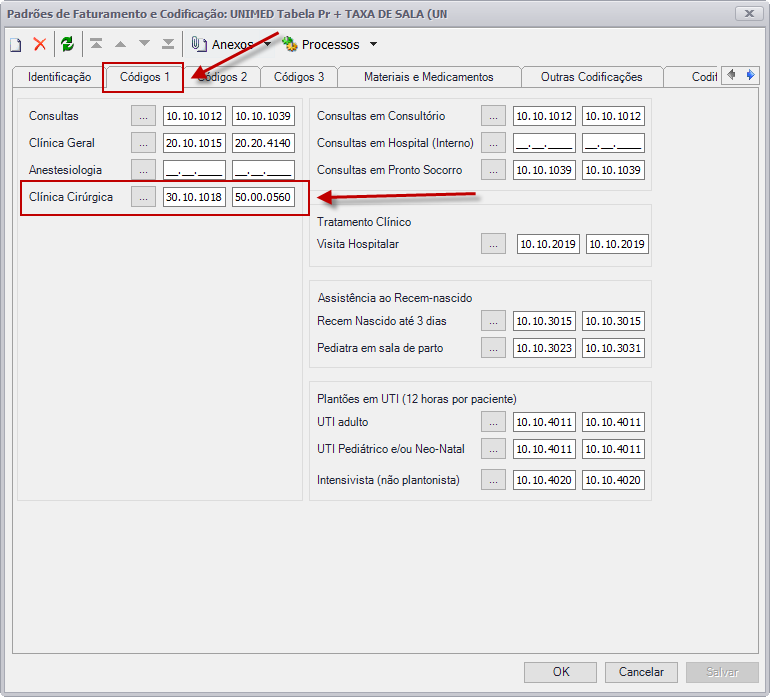Click Clínica Geral field 20.20.4140

[x=263, y=143]
